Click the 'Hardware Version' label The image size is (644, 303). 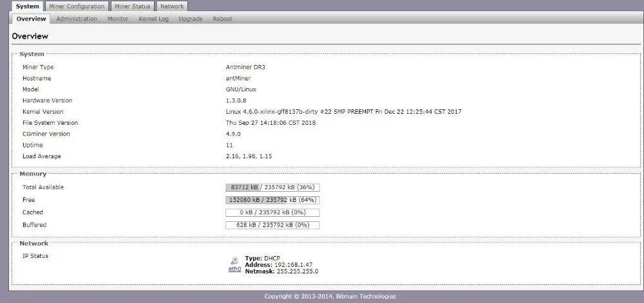tap(47, 100)
